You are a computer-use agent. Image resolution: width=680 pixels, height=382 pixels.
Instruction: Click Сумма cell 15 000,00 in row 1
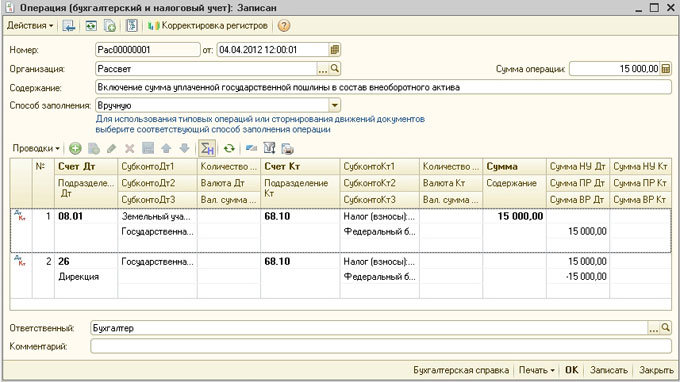click(514, 216)
